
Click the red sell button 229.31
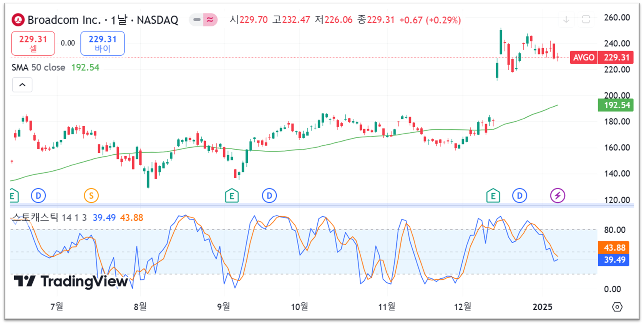tap(33, 43)
